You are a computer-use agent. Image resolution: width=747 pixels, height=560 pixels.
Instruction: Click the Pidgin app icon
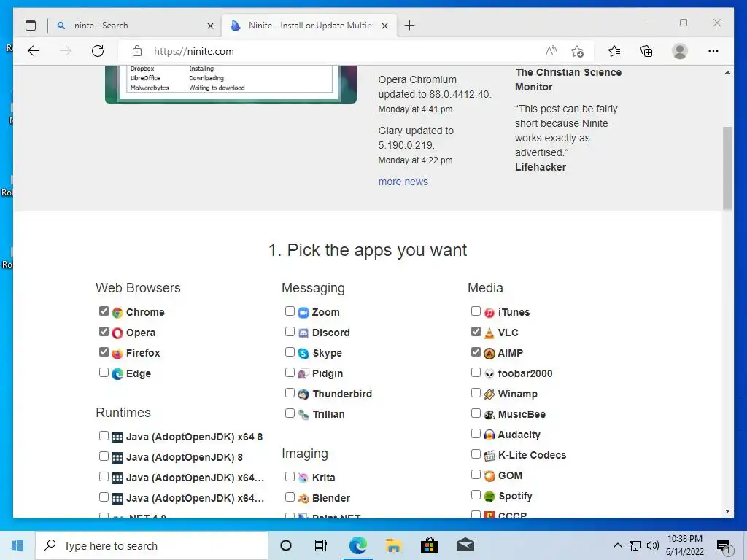click(303, 374)
